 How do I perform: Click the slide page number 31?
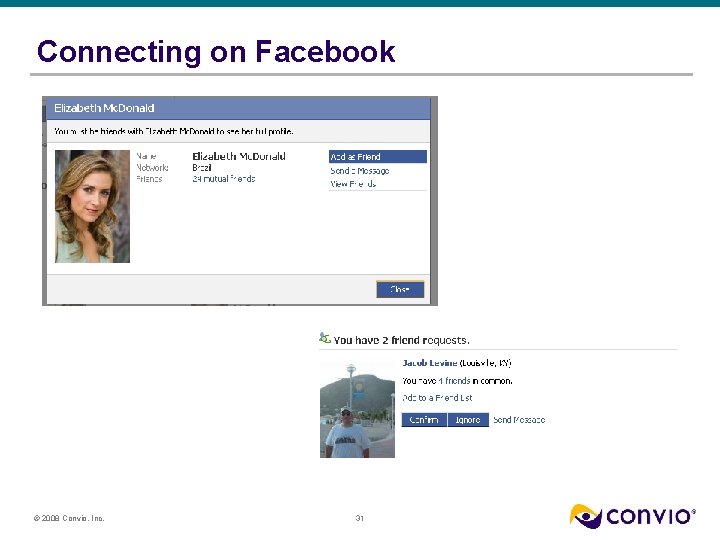pyautogui.click(x=360, y=518)
